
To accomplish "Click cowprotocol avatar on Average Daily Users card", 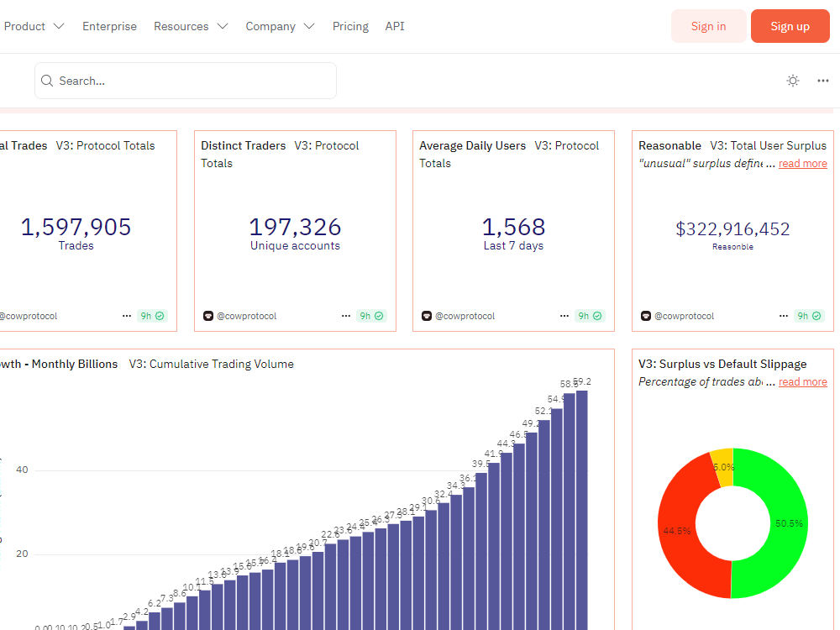I will (x=427, y=316).
